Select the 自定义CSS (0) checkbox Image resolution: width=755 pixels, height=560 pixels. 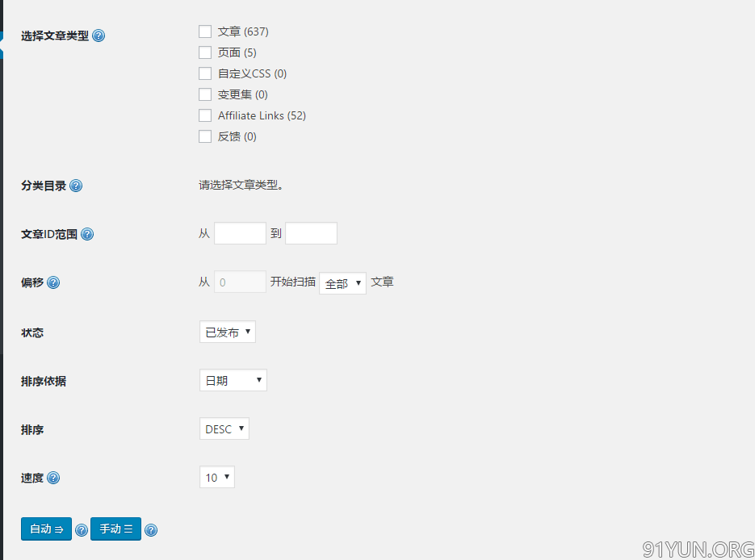(205, 73)
